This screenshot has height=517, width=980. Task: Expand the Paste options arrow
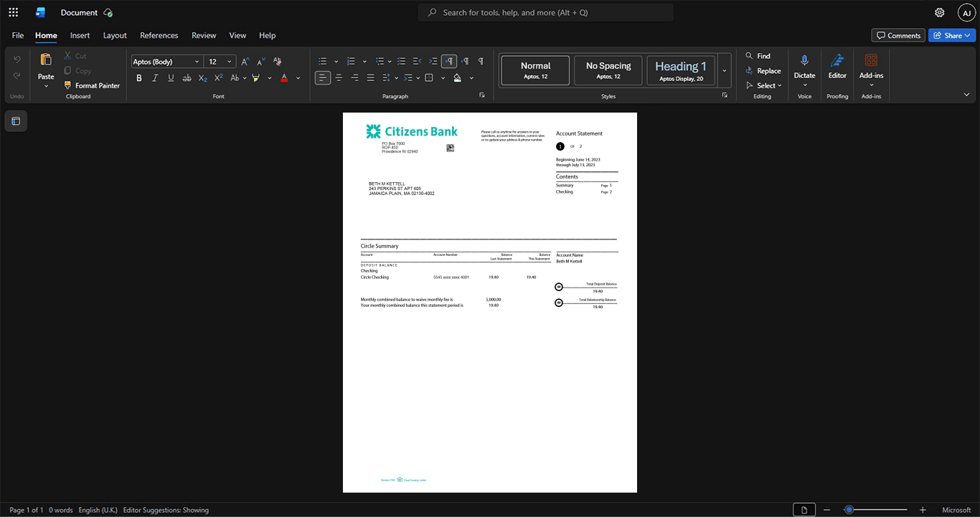click(x=46, y=86)
